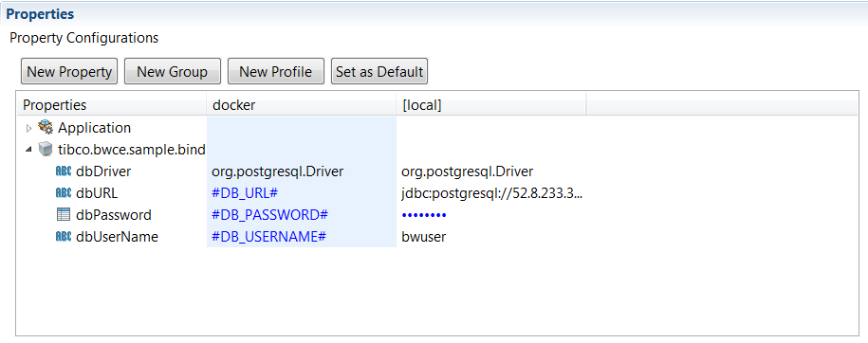
Task: Click the Properties section title
Action: 41,14
